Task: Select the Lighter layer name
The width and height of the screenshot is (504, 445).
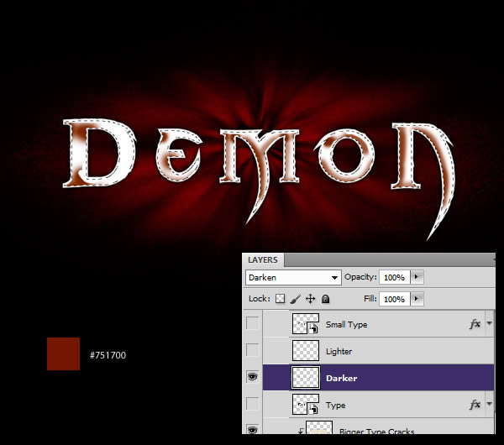Action: coord(339,351)
